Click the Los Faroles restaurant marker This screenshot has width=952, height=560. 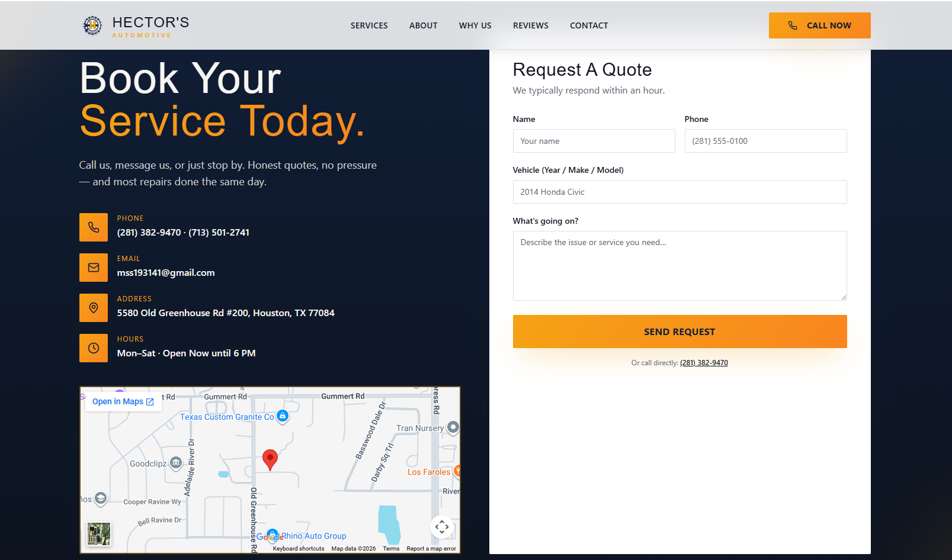pos(457,471)
